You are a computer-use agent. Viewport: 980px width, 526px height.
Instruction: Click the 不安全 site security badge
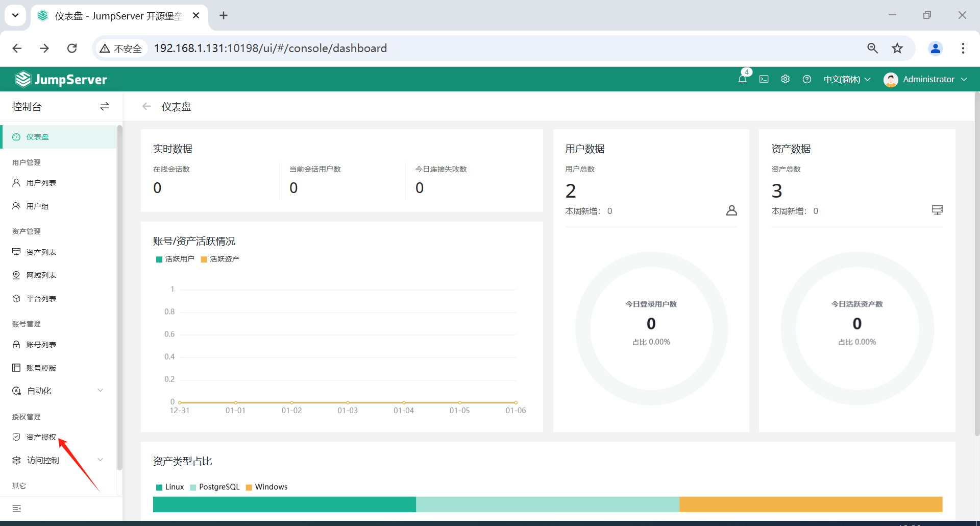[x=121, y=48]
